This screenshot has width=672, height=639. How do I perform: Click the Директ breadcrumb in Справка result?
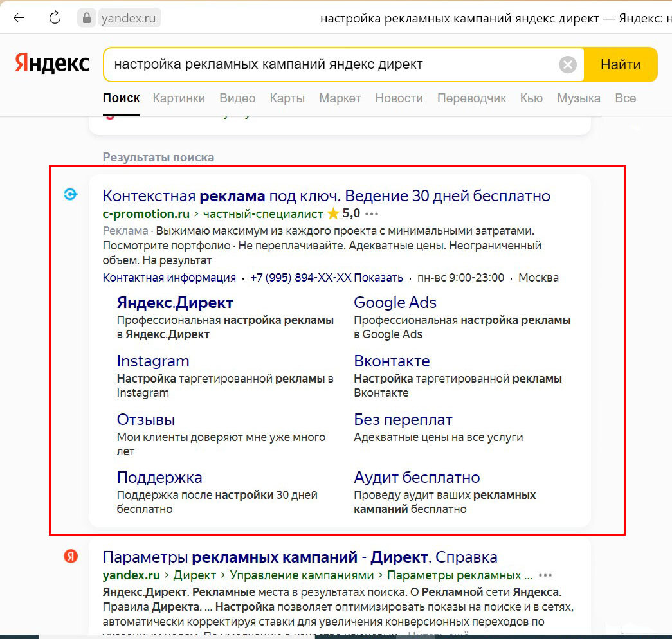click(195, 575)
